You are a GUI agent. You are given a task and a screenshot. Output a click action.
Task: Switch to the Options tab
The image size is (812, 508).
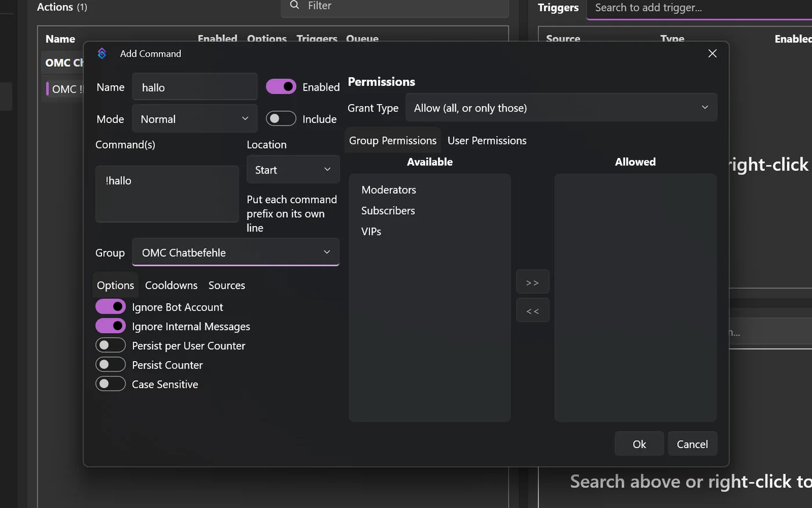[x=115, y=285]
